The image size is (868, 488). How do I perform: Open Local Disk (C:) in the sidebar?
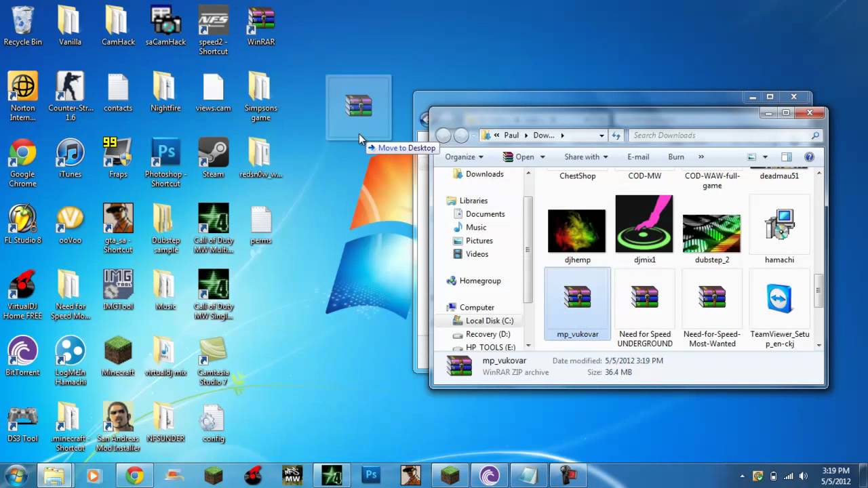click(x=489, y=321)
